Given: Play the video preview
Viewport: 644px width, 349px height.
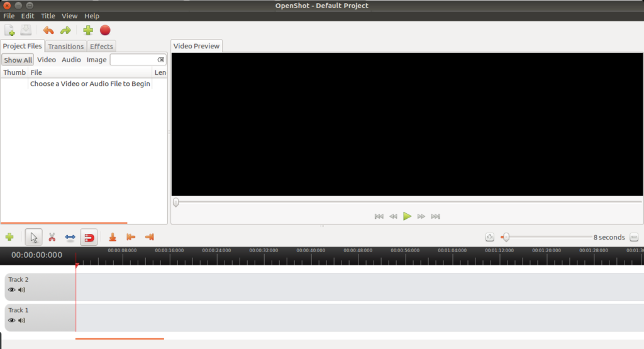Looking at the screenshot, I should [407, 216].
